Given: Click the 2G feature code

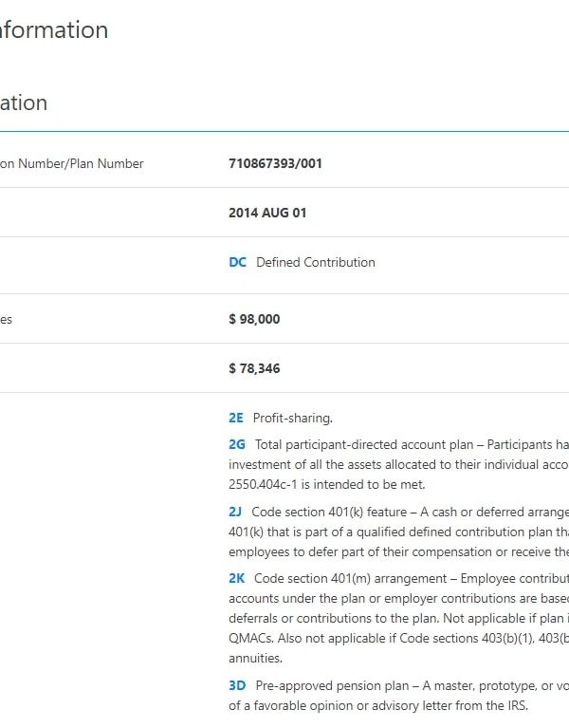Looking at the screenshot, I should (x=237, y=443).
